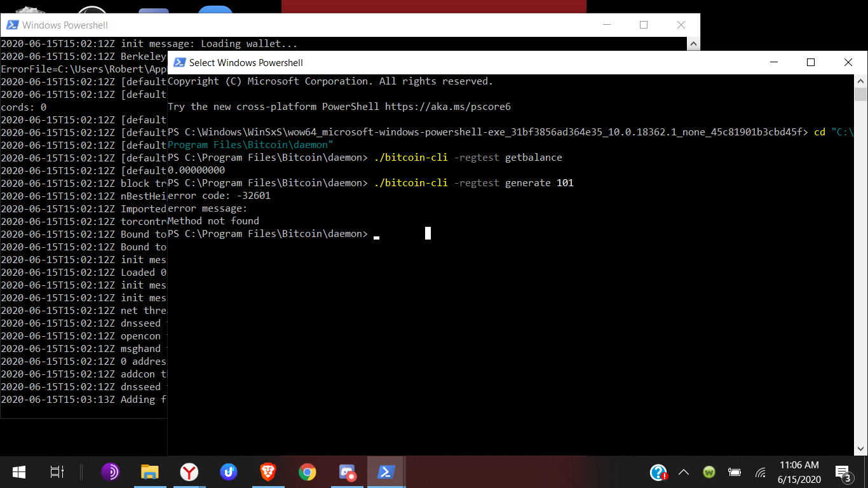Launch Tor Browser from the taskbar
This screenshot has width=868, height=488.
coord(110,472)
